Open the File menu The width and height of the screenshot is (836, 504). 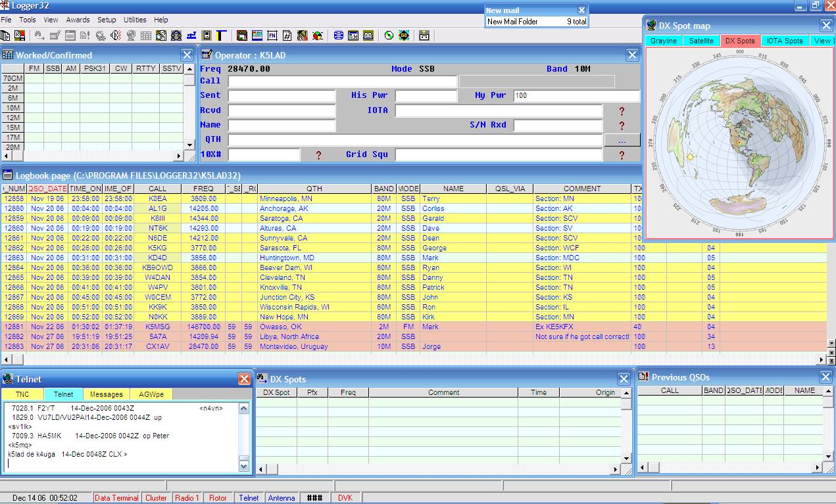click(6, 20)
